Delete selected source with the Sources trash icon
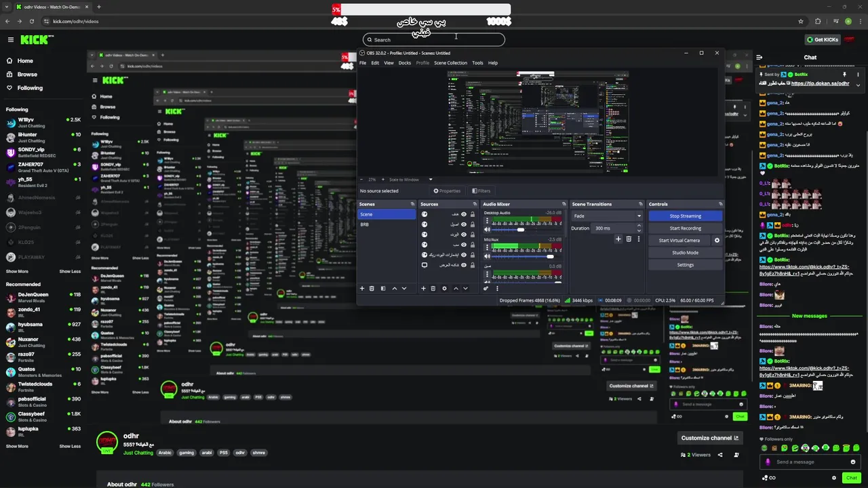Image resolution: width=868 pixels, height=488 pixels. [433, 288]
